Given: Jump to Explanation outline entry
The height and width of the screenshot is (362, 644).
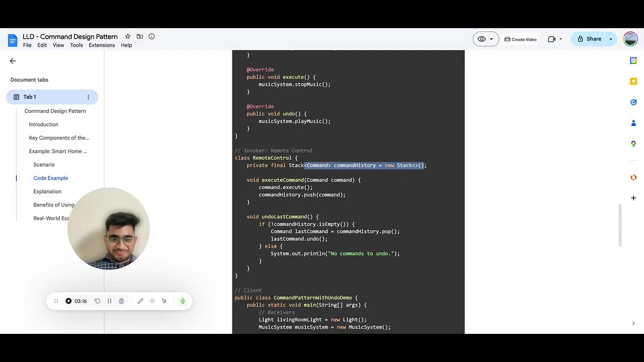Looking at the screenshot, I should pos(47,192).
